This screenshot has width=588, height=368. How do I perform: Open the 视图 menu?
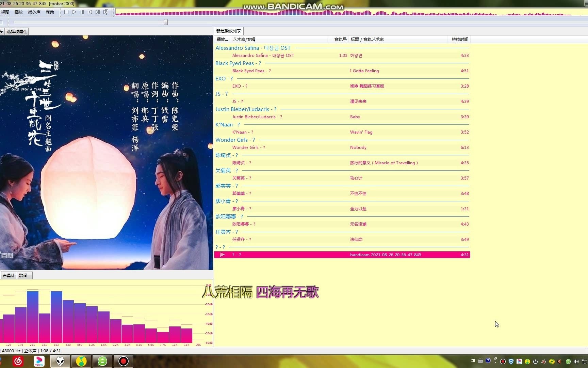(5, 12)
